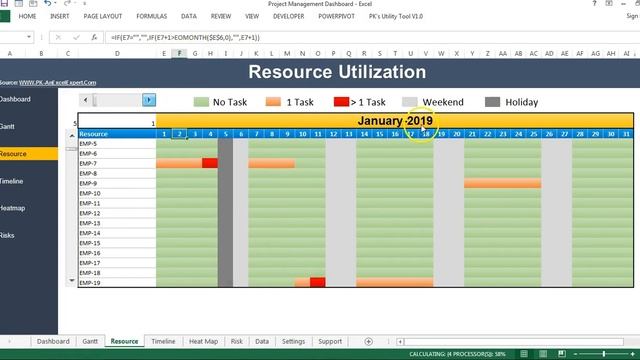Click the Holiday dark gray legend swatch
This screenshot has width=640, height=360.
click(492, 102)
